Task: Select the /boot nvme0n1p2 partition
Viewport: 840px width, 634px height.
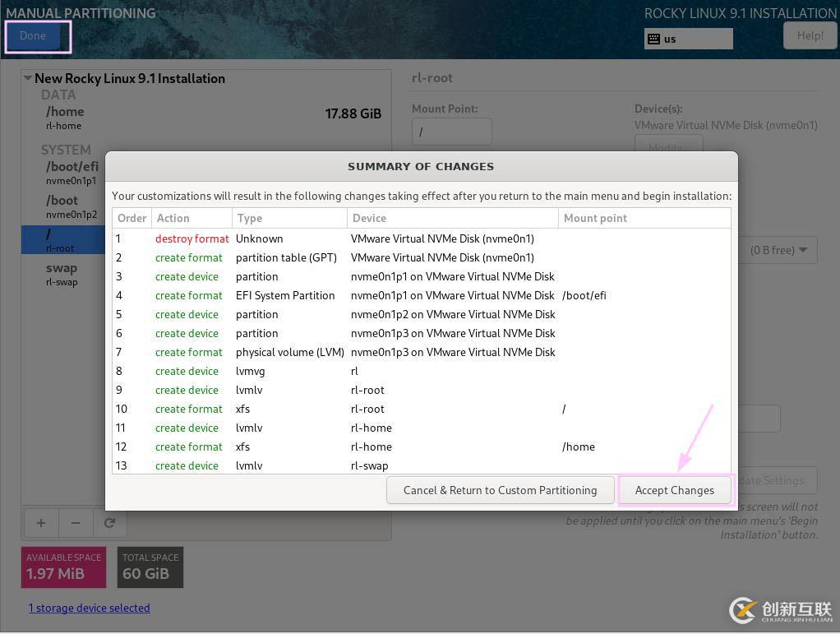Action: pos(64,206)
